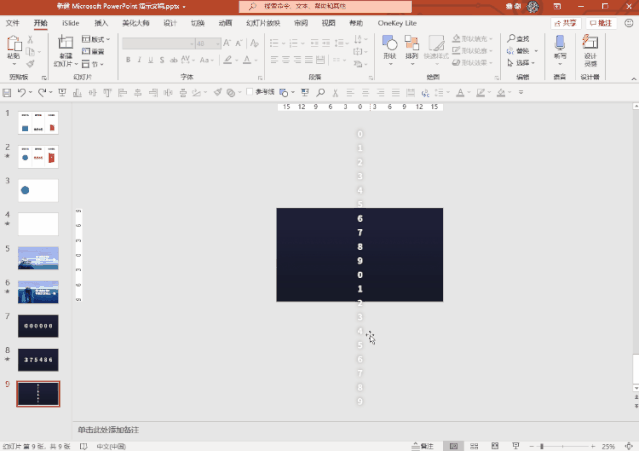The width and height of the screenshot is (639, 451).
Task: Collapse the ribbon with the chevron arrow
Action: click(634, 79)
